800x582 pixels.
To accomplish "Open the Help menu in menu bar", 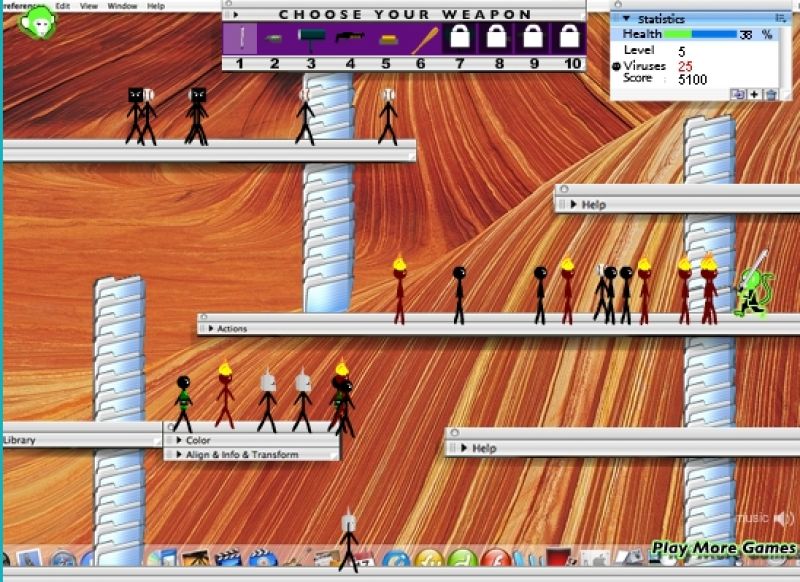I will [156, 6].
